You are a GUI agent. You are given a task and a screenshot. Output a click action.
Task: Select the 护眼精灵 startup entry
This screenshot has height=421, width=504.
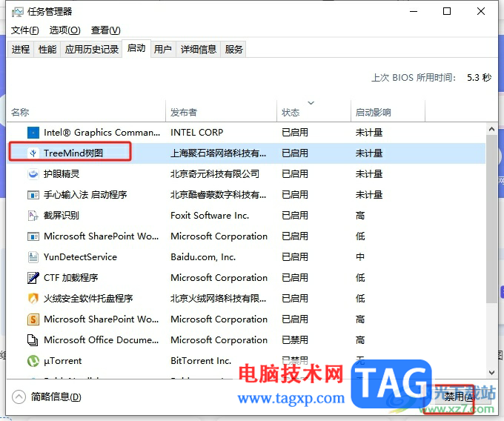62,174
